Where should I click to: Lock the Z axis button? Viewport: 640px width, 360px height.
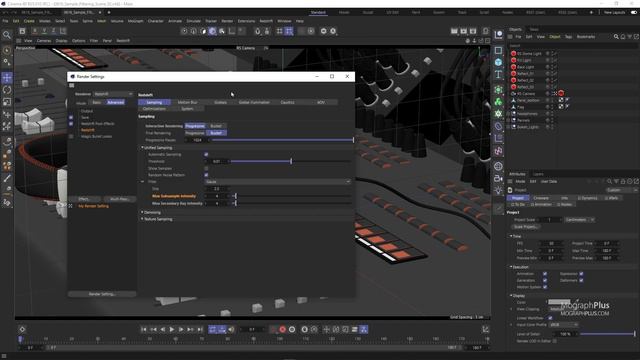(x=53, y=31)
